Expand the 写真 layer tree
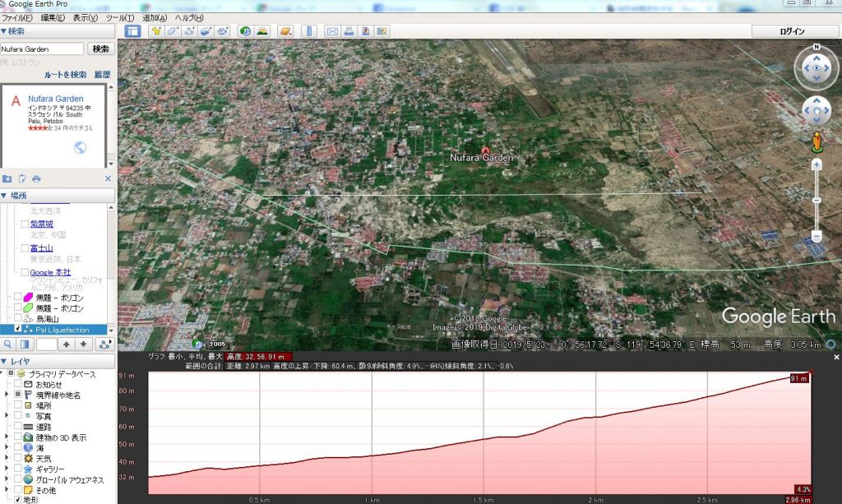 (7, 416)
